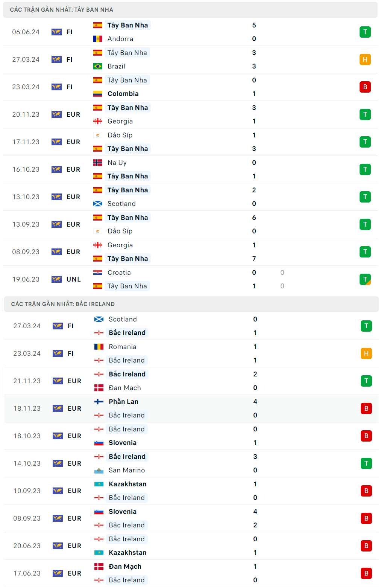This screenshot has width=381, height=588.
Task: Click the Brazil flag icon
Action: (98, 66)
